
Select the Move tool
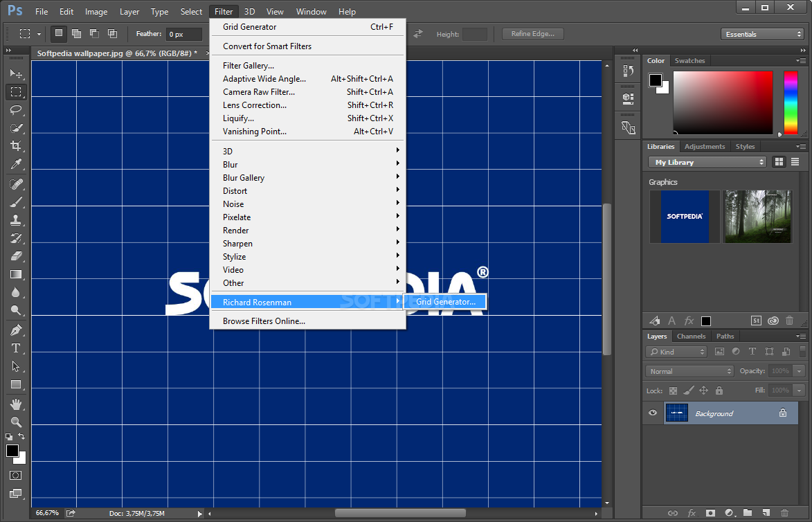[x=16, y=73]
